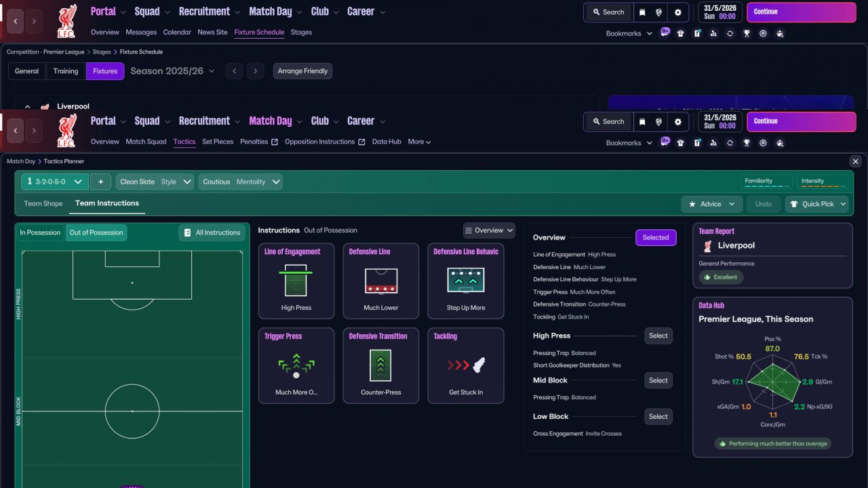Screen dimensions: 868x488
Task: Click Continue in the Tactics window
Action: (x=802, y=122)
